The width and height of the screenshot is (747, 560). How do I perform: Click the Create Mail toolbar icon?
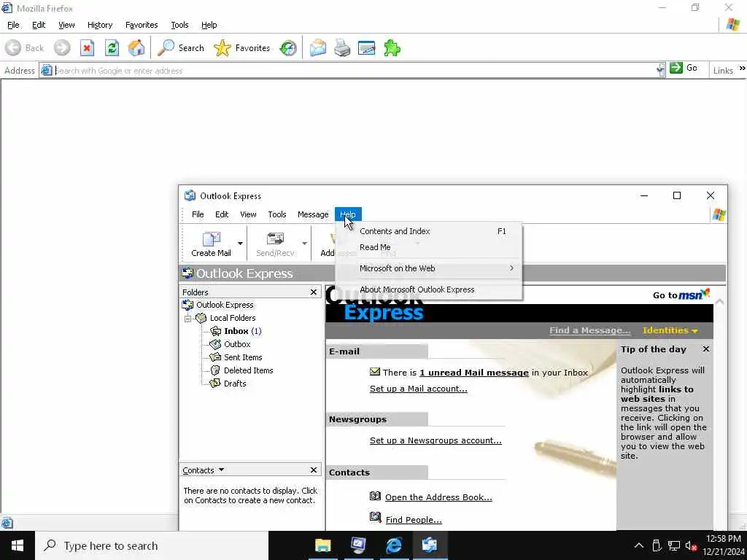tap(211, 244)
